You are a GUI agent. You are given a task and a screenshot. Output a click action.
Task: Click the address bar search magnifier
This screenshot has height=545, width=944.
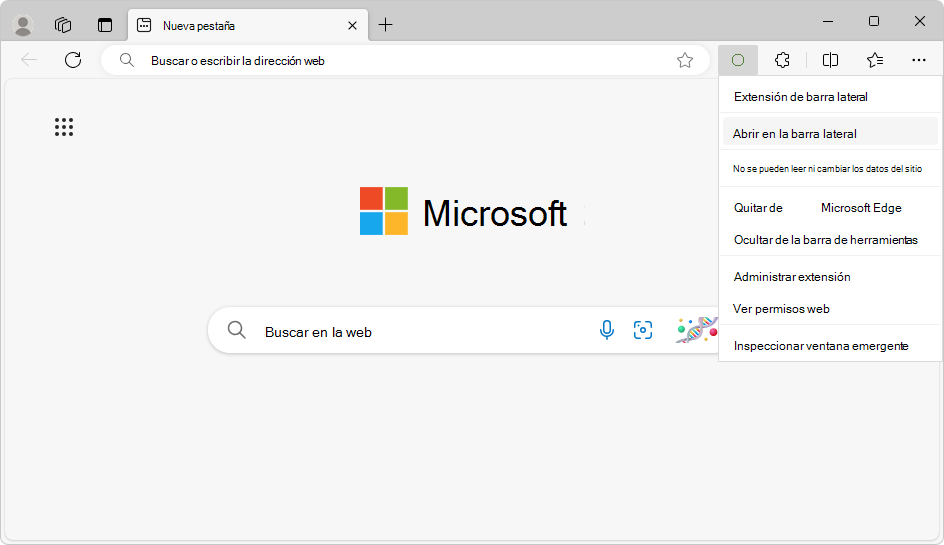(x=126, y=60)
